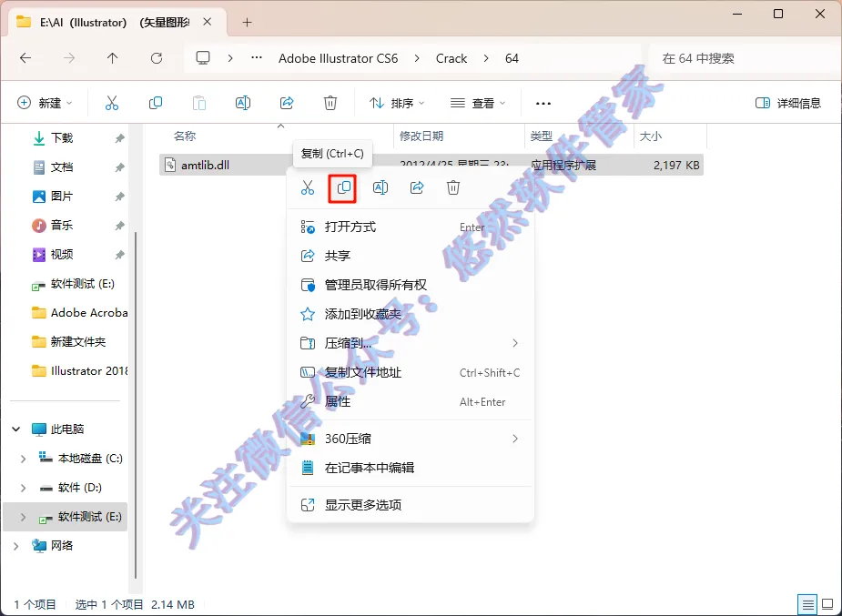Screen dimensions: 842x616
Task: Select 管理员取得所有权 in the context menu
Action: (411, 285)
